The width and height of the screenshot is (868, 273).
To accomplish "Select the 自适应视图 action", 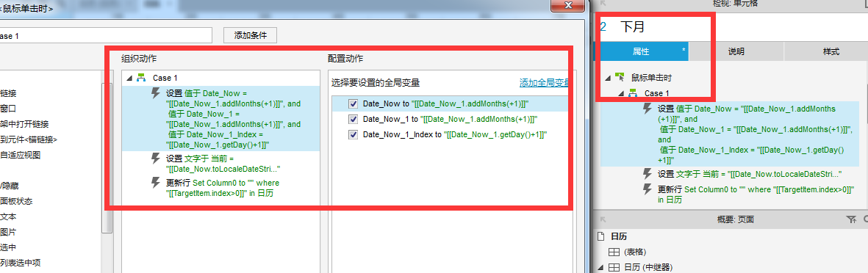I will (x=21, y=156).
